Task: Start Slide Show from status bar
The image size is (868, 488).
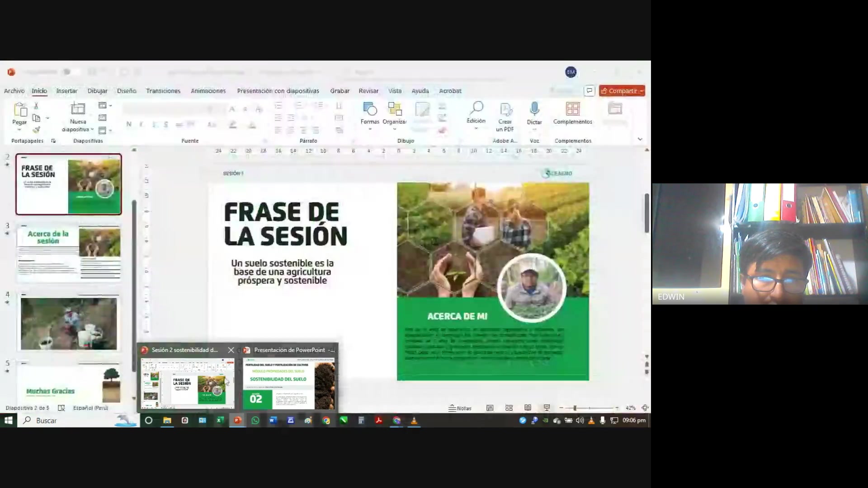Action: click(547, 408)
